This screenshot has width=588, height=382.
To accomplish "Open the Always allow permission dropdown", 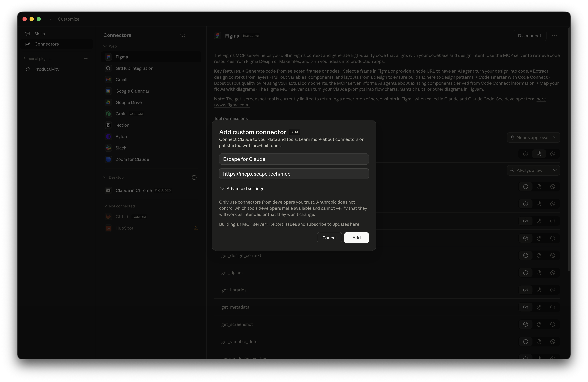I will (x=533, y=170).
